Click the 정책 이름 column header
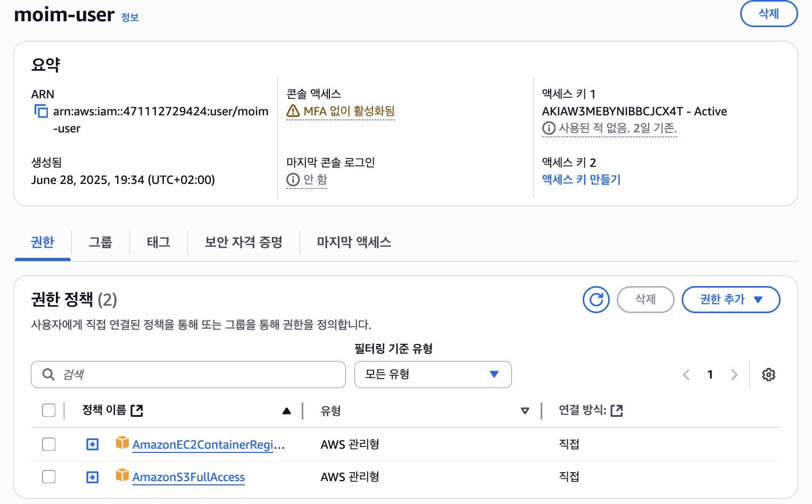 click(x=104, y=410)
